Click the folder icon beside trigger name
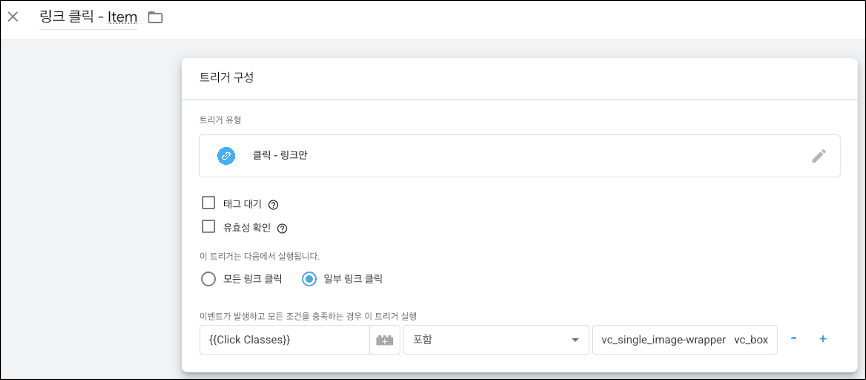 156,18
